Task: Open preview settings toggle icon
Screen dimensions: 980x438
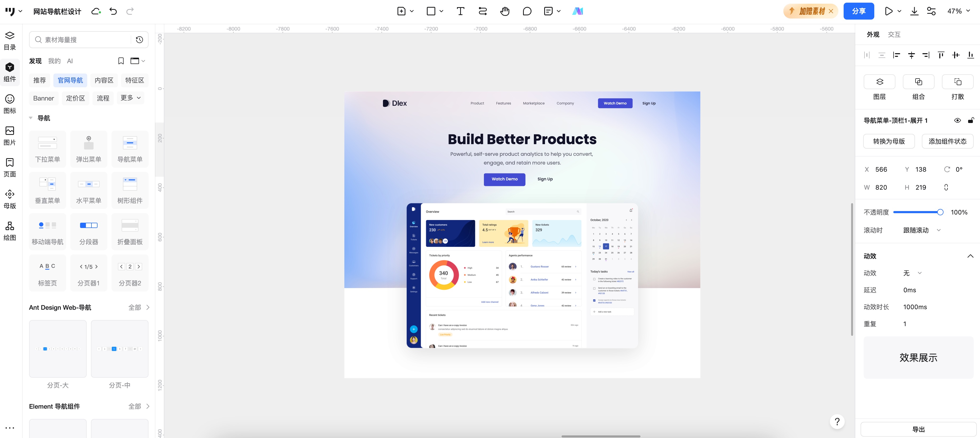Action: (931, 11)
